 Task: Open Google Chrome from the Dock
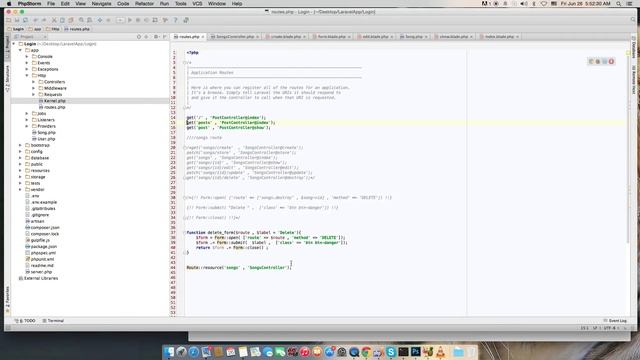coord(366,351)
